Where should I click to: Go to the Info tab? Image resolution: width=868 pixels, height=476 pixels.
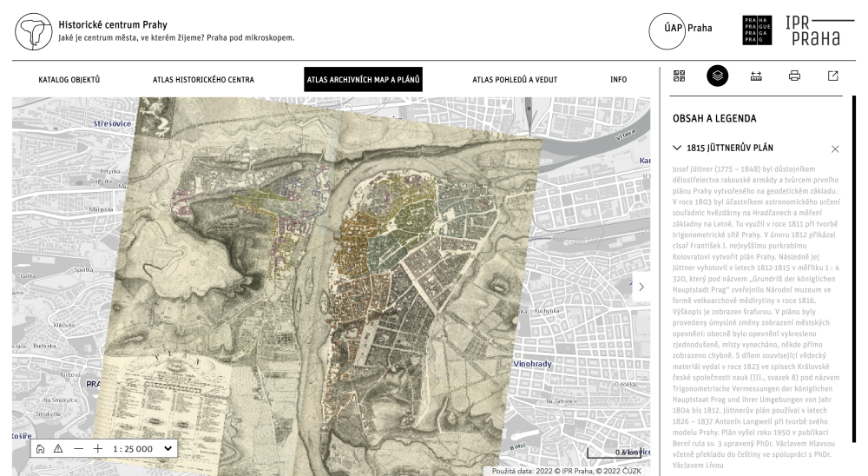pos(618,80)
